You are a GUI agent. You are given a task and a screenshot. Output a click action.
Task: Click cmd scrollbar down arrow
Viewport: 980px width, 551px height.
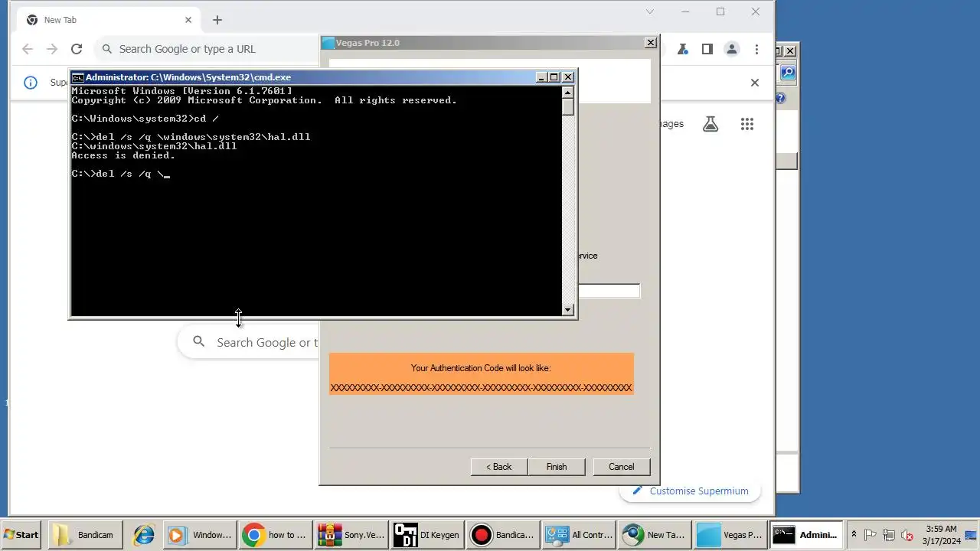point(567,310)
